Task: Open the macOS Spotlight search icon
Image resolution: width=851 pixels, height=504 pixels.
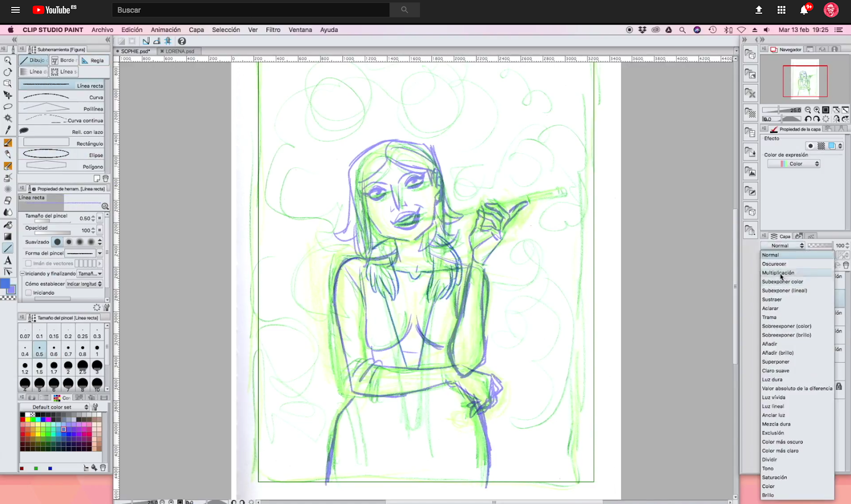Action: click(x=682, y=30)
